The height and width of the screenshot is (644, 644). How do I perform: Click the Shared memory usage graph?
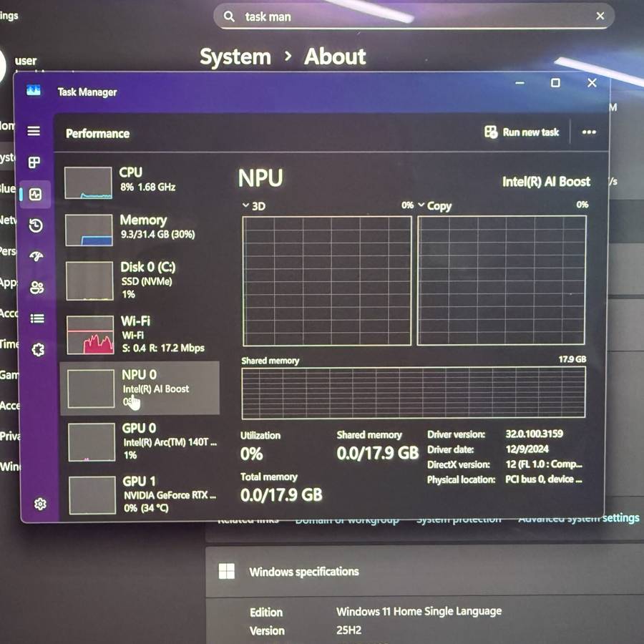[414, 393]
